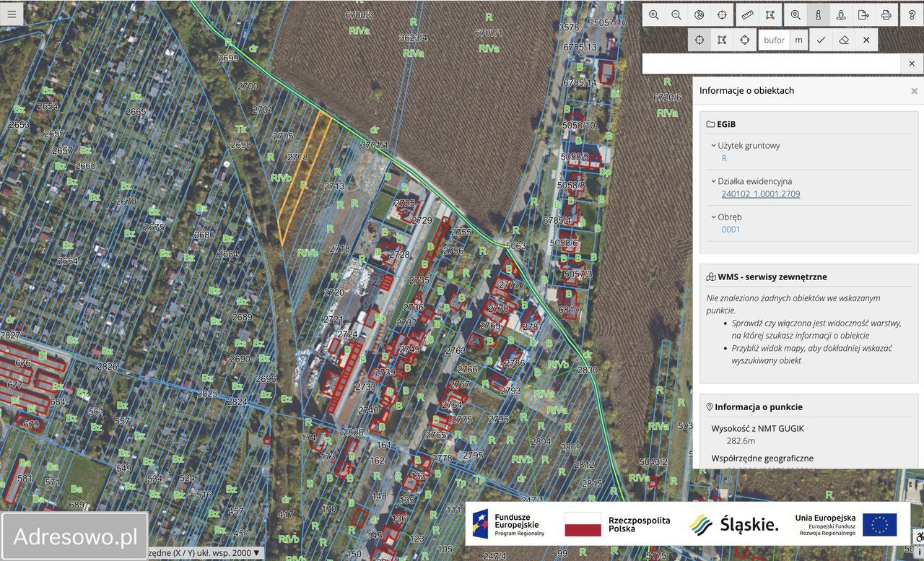Click the export file icon
This screenshot has width=924, height=561.
point(863,14)
